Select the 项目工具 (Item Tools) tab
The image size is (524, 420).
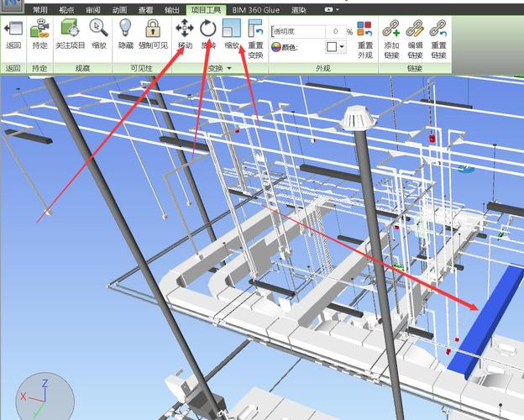[x=206, y=10]
